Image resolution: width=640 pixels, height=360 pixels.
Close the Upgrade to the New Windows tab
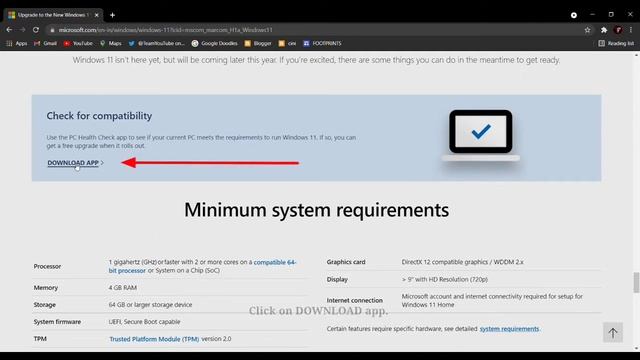pyautogui.click(x=97, y=15)
